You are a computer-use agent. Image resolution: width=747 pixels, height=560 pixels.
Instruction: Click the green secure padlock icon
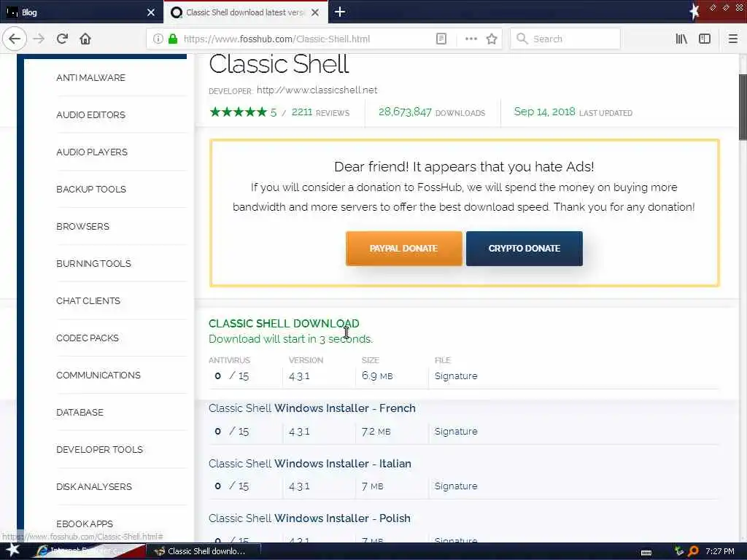point(173,39)
